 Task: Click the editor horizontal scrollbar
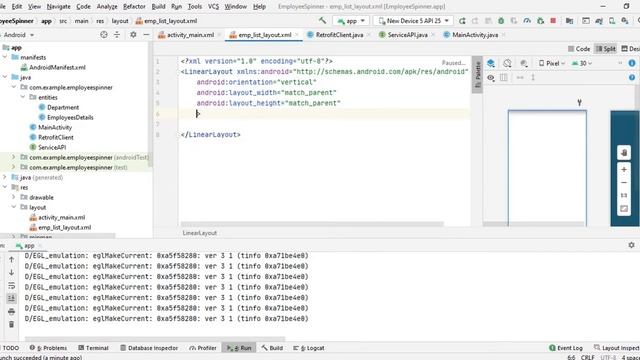click(x=312, y=224)
